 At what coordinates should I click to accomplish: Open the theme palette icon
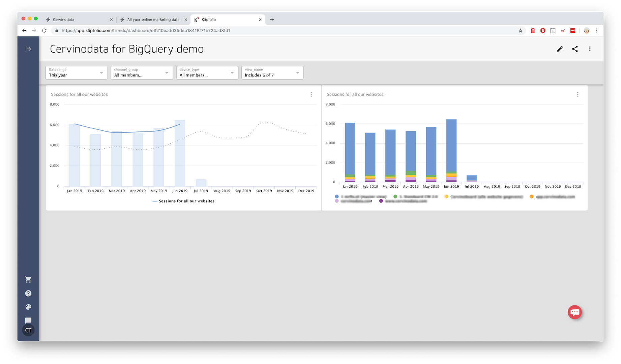pos(28,307)
